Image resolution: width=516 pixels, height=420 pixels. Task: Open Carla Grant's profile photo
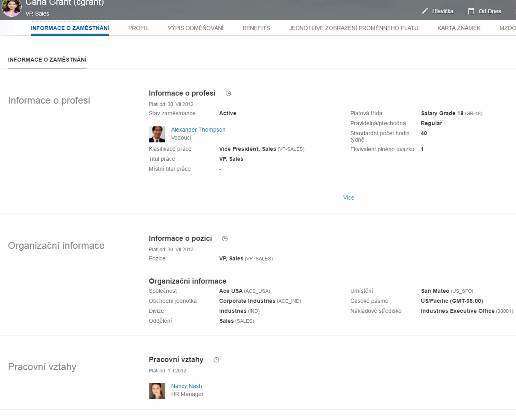tap(12, 8)
